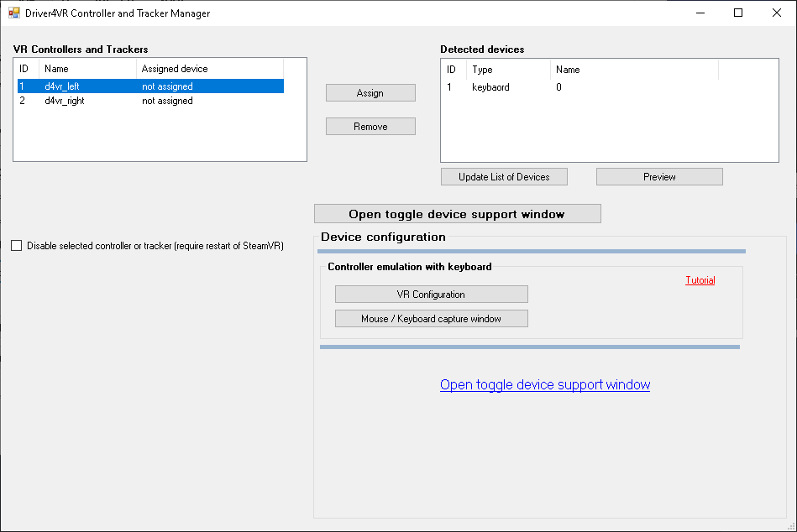
Task: Click blue Open toggle device support window link
Action: [544, 385]
